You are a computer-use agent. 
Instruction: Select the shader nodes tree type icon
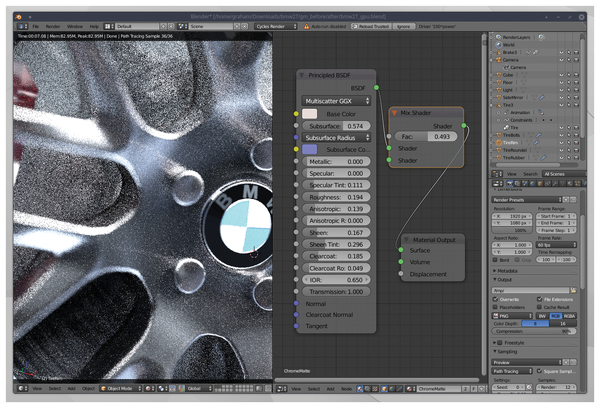coord(360,389)
